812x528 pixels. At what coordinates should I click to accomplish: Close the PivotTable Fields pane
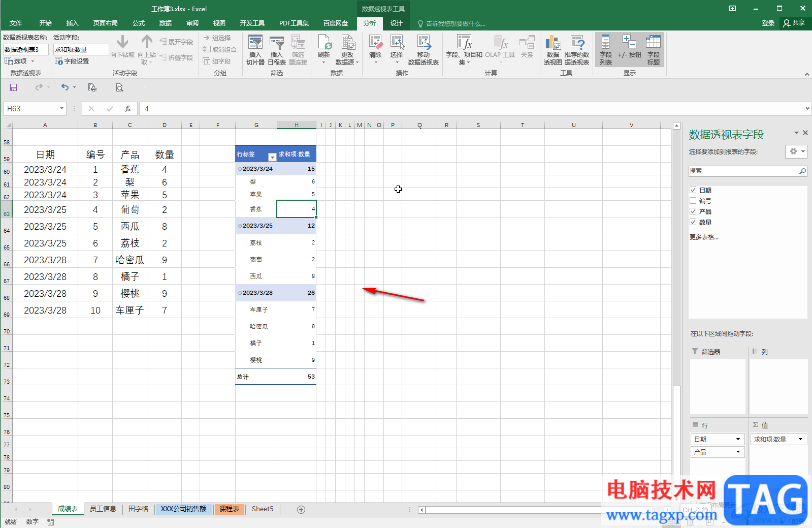coord(805,133)
